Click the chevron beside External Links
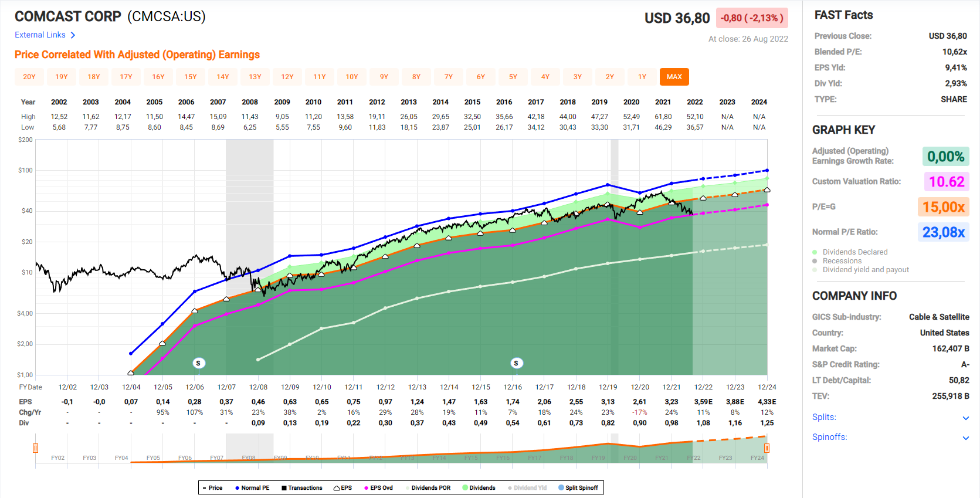The width and height of the screenshot is (980, 498). 73,35
